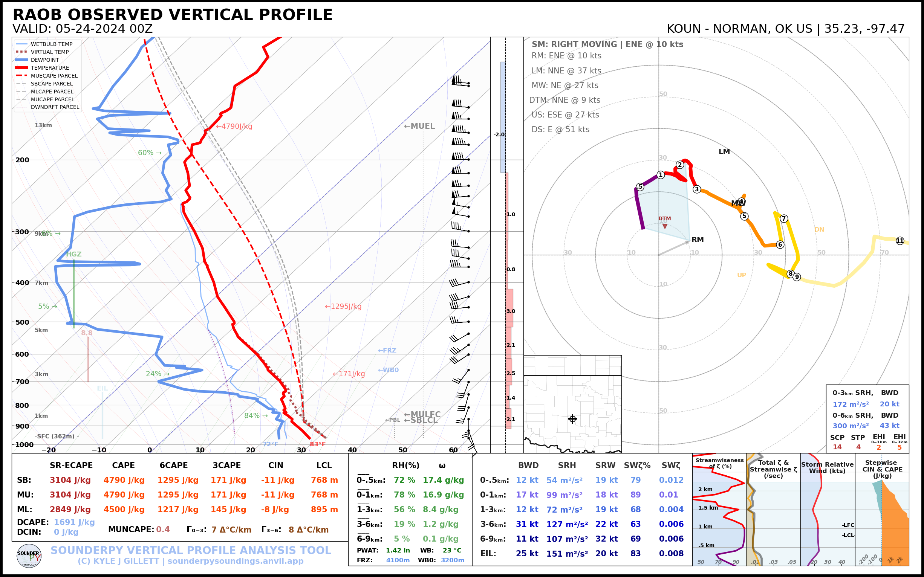Image resolution: width=924 pixels, height=577 pixels.
Task: Click hodograph height marker number 3
Action: point(697,189)
